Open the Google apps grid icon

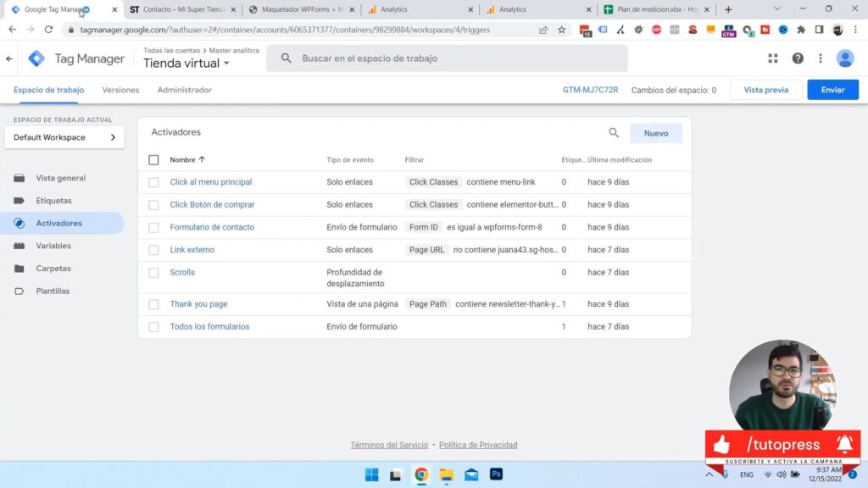[773, 58]
